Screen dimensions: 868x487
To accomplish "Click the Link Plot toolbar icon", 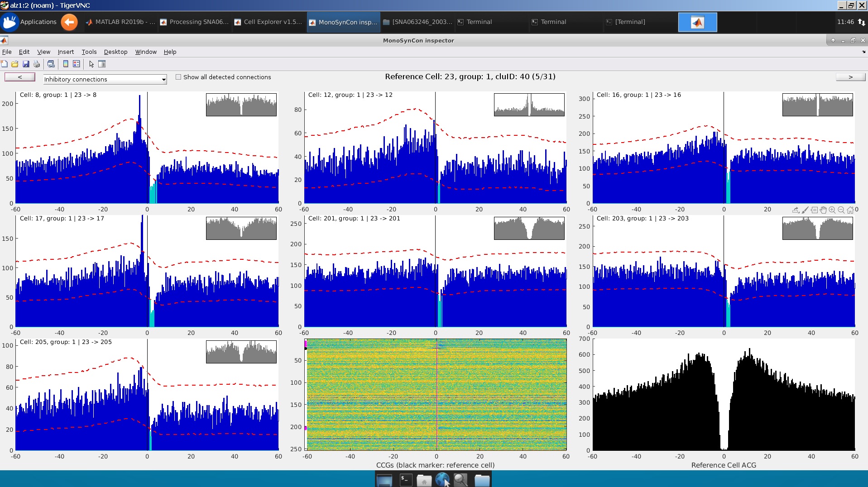I will pos(51,64).
